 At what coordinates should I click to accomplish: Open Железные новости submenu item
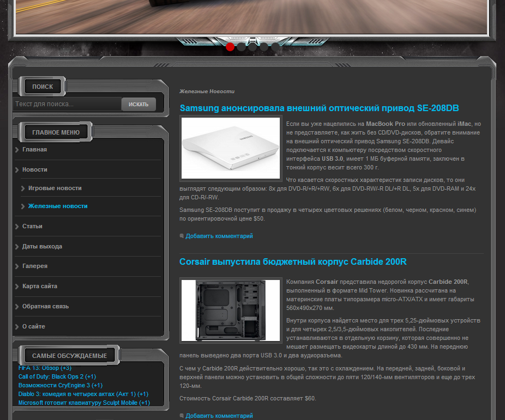58,206
